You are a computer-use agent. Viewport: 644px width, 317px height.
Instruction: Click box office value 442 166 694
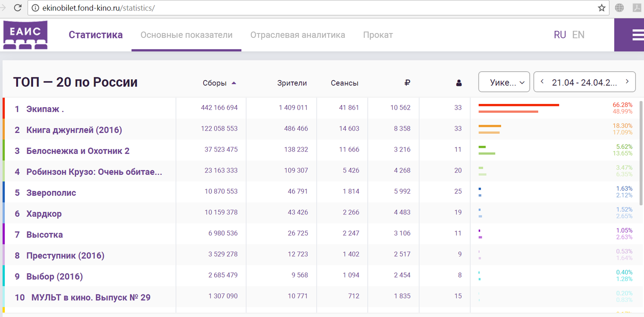(x=219, y=108)
